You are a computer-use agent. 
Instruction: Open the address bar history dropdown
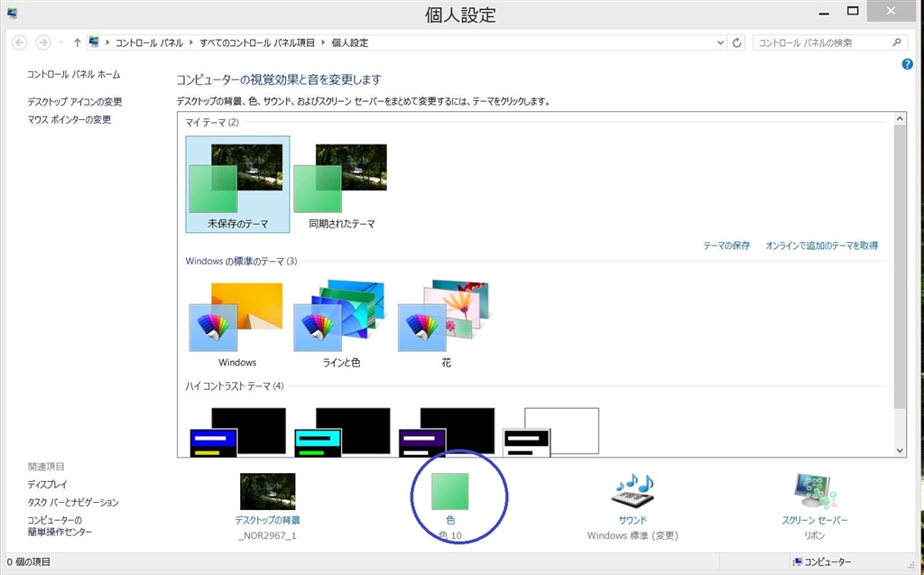click(x=720, y=42)
